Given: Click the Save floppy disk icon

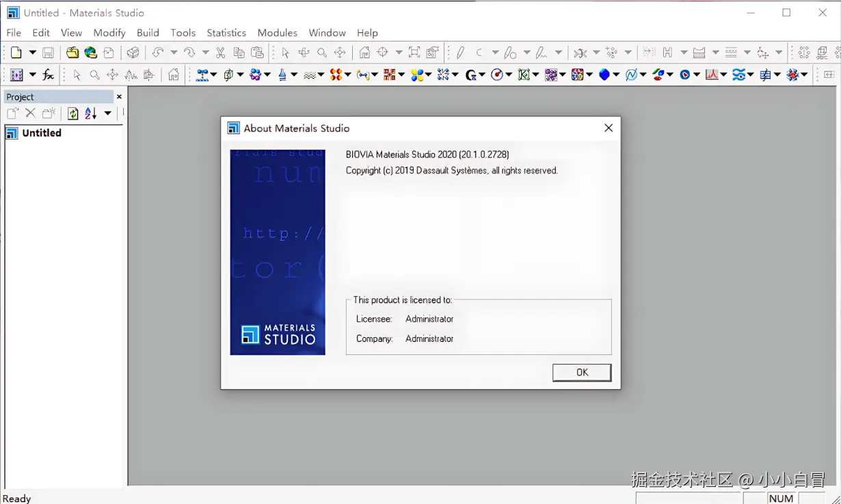Looking at the screenshot, I should (x=48, y=53).
